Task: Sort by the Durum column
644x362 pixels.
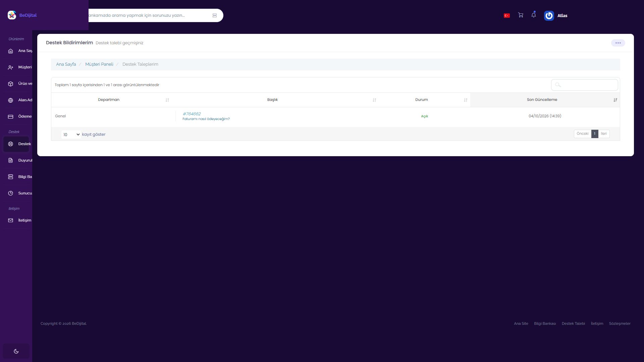Action: [424, 100]
